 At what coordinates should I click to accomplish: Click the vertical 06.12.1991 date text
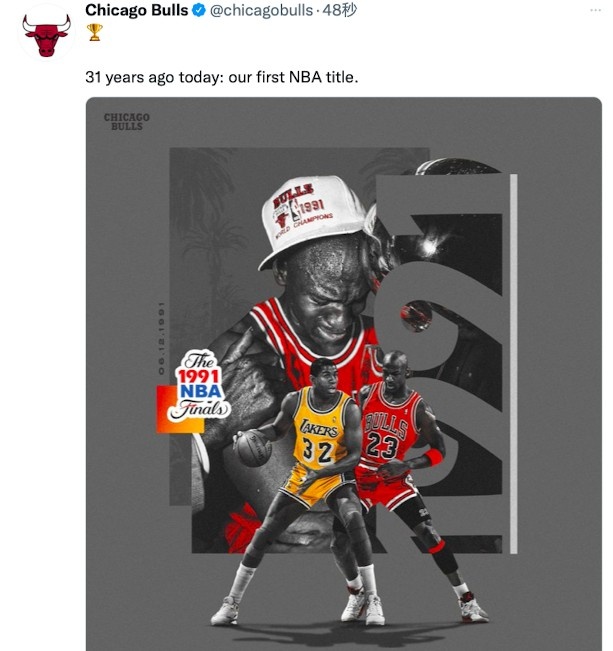[x=162, y=338]
